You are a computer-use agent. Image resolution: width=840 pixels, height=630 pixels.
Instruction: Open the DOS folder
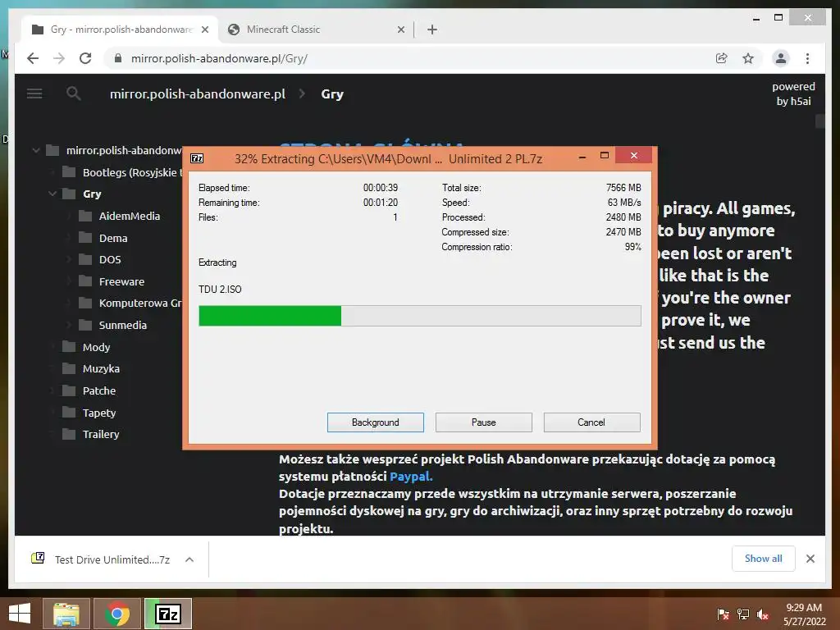110,259
